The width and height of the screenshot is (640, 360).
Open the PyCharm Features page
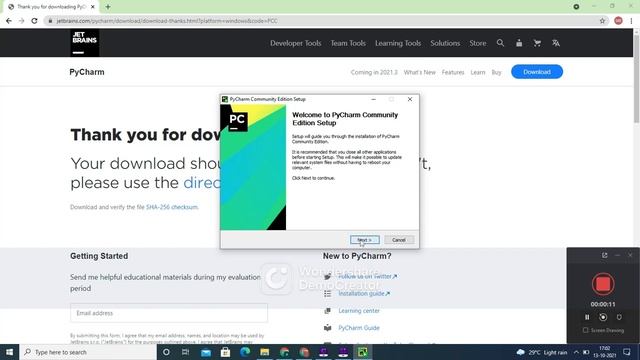453,72
